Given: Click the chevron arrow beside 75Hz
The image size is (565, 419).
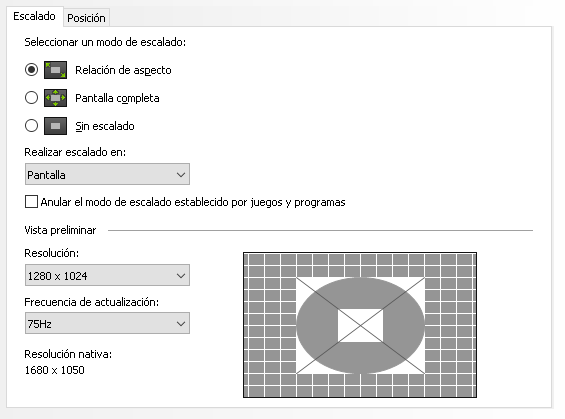Looking at the screenshot, I should click(181, 324).
